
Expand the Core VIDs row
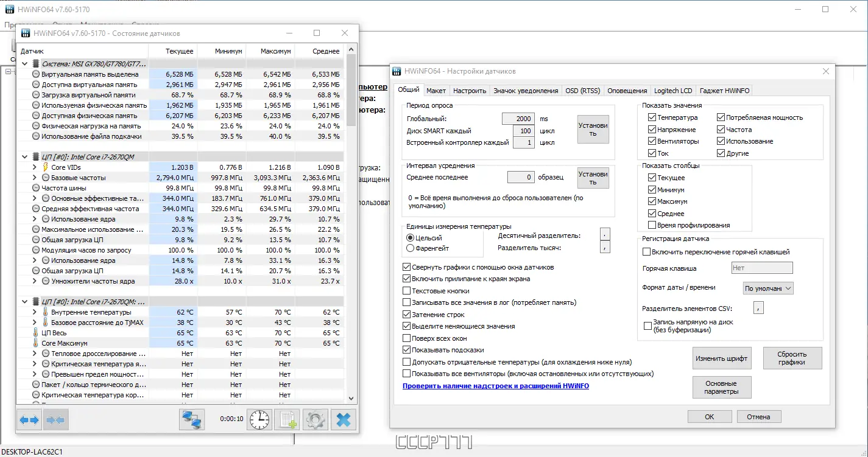[x=35, y=167]
